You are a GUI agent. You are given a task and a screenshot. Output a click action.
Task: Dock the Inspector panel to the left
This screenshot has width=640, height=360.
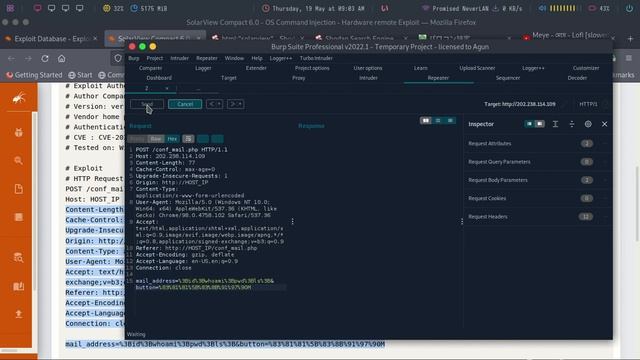pos(529,124)
